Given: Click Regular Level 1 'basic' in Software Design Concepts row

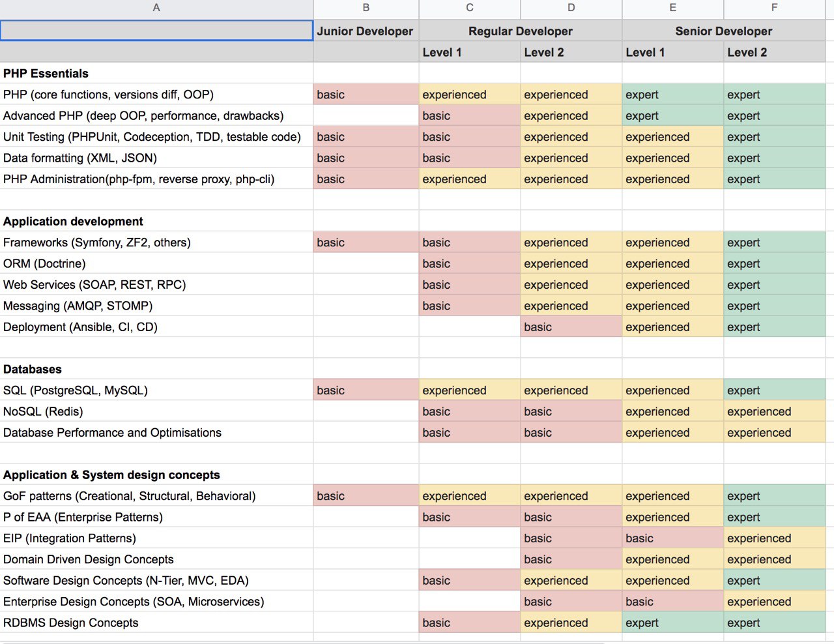Looking at the screenshot, I should 470,580.
